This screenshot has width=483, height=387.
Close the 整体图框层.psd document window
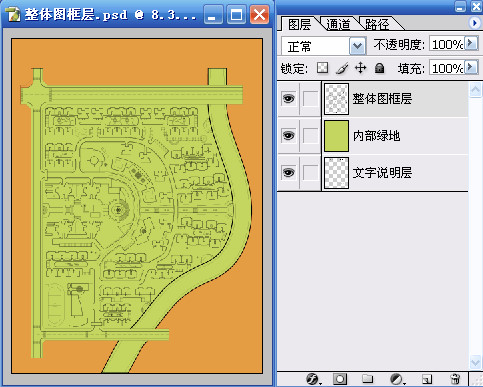coord(259,15)
